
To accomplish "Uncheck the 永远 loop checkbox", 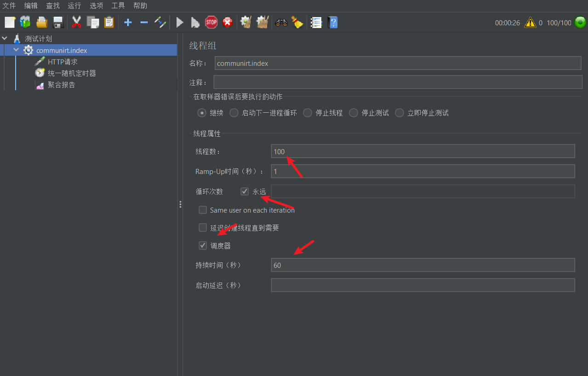I will (x=245, y=191).
